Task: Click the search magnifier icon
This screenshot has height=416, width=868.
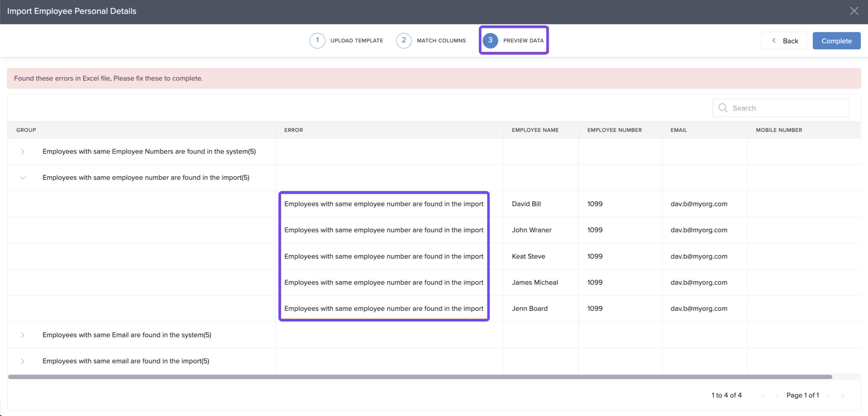Action: [x=722, y=108]
